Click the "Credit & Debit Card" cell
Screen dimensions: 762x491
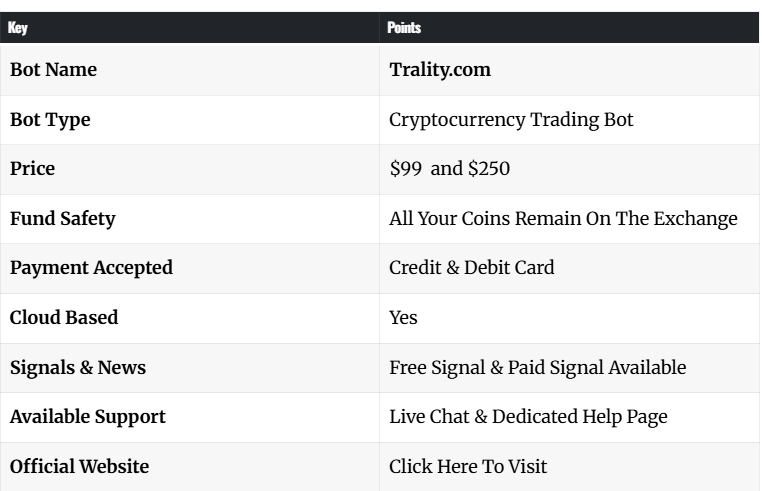(472, 268)
